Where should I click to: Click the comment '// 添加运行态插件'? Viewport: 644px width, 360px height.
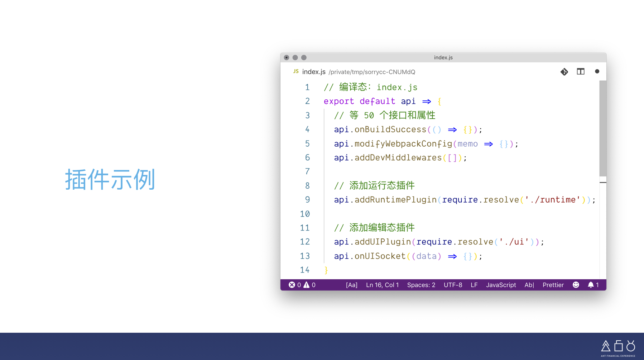pos(374,186)
